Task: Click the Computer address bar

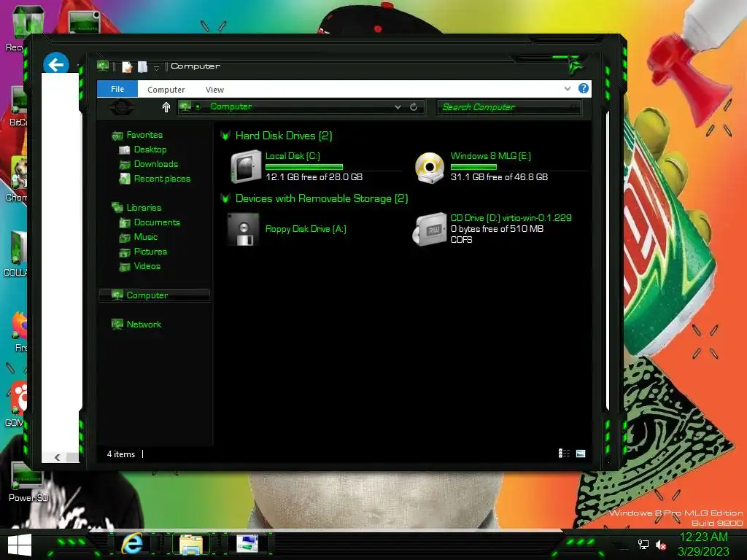Action: [x=301, y=106]
